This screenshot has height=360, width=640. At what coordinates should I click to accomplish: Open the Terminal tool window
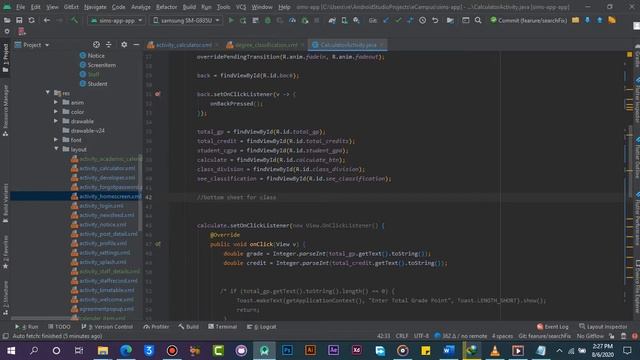click(x=222, y=327)
